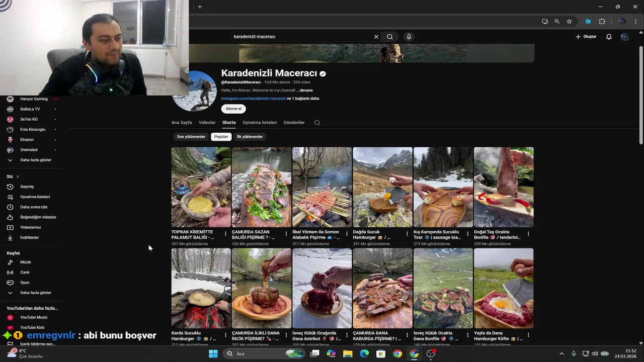
Task: Click Chrome's install app icon
Action: [545, 22]
